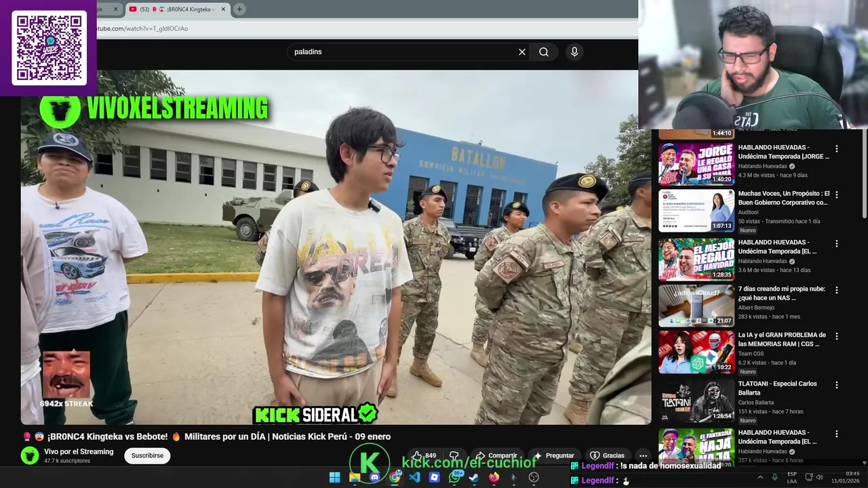Open thumbnail with 10:22 duration
The width and height of the screenshot is (868, 488).
[696, 352]
